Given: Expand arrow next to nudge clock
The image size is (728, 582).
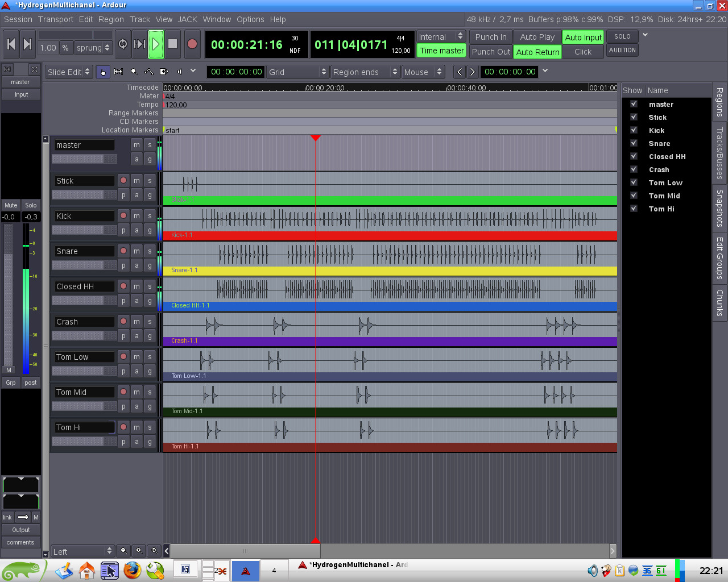Looking at the screenshot, I should [545, 71].
